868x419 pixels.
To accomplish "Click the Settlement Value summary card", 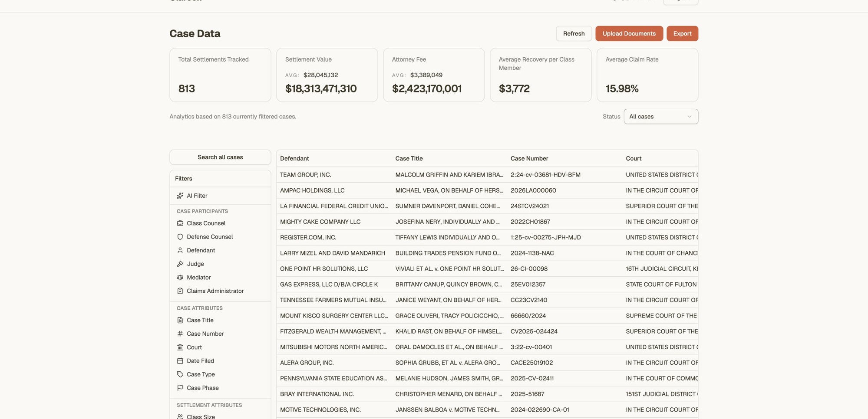I will 327,75.
